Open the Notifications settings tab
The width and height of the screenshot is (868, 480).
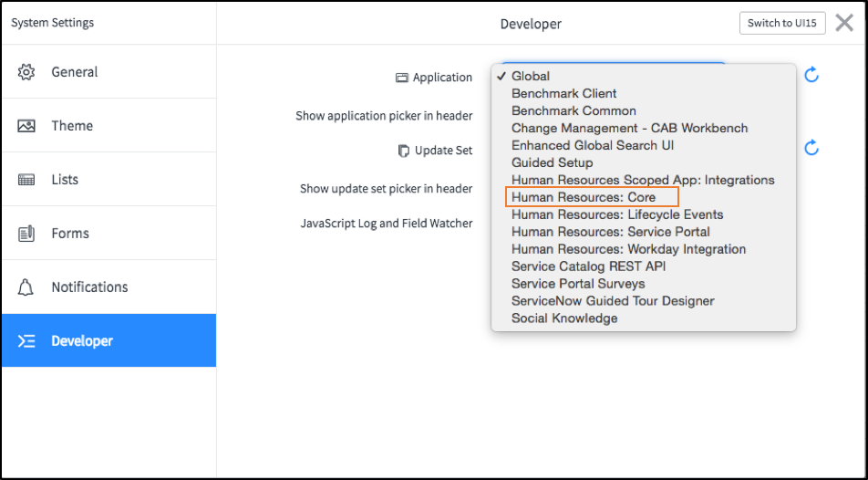click(x=109, y=287)
